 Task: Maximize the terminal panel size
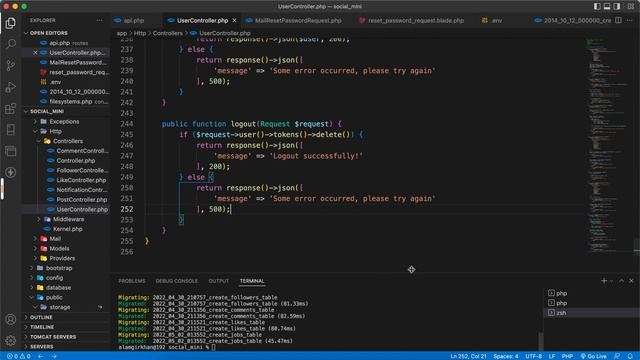(621, 280)
